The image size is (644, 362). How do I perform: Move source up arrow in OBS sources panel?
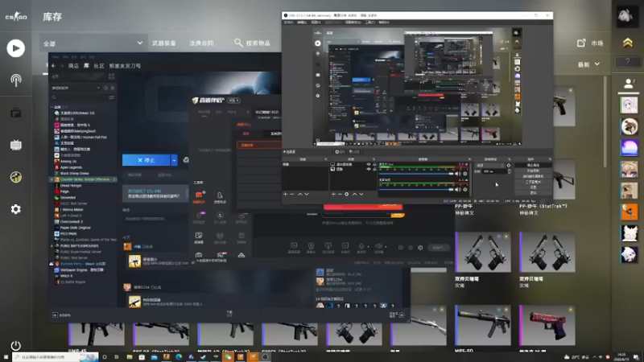click(x=354, y=194)
